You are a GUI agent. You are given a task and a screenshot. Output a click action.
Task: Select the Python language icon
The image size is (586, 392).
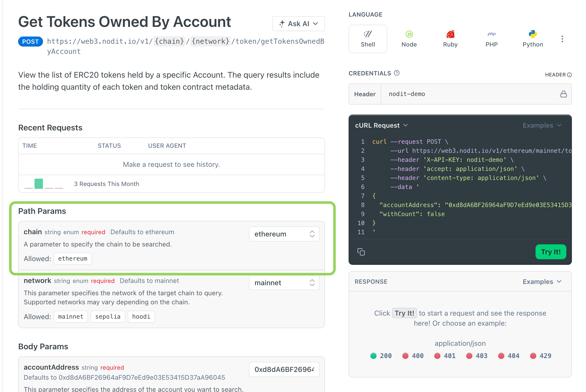[x=533, y=39]
